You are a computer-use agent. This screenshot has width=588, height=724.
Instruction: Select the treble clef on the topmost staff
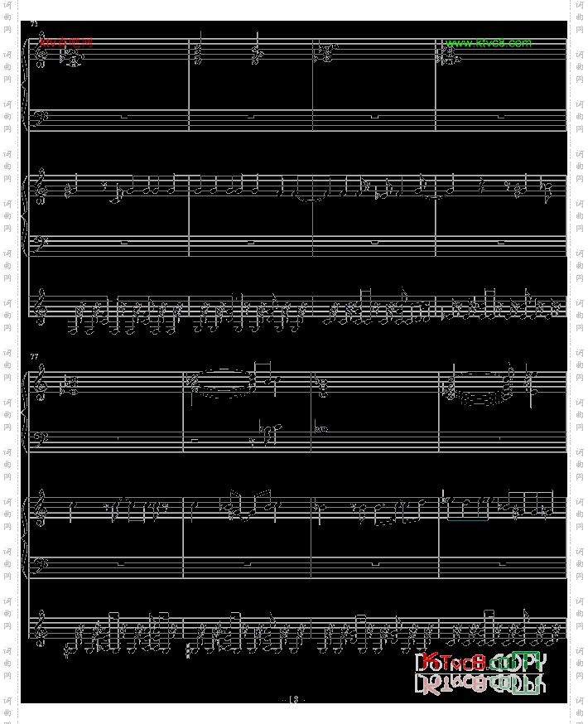point(37,55)
